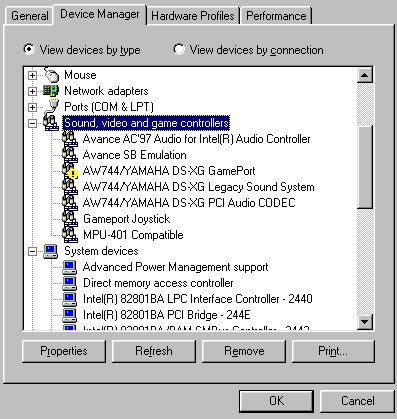The width and height of the screenshot is (397, 419).
Task: Select "Gameport Joystick" device row
Action: (127, 219)
